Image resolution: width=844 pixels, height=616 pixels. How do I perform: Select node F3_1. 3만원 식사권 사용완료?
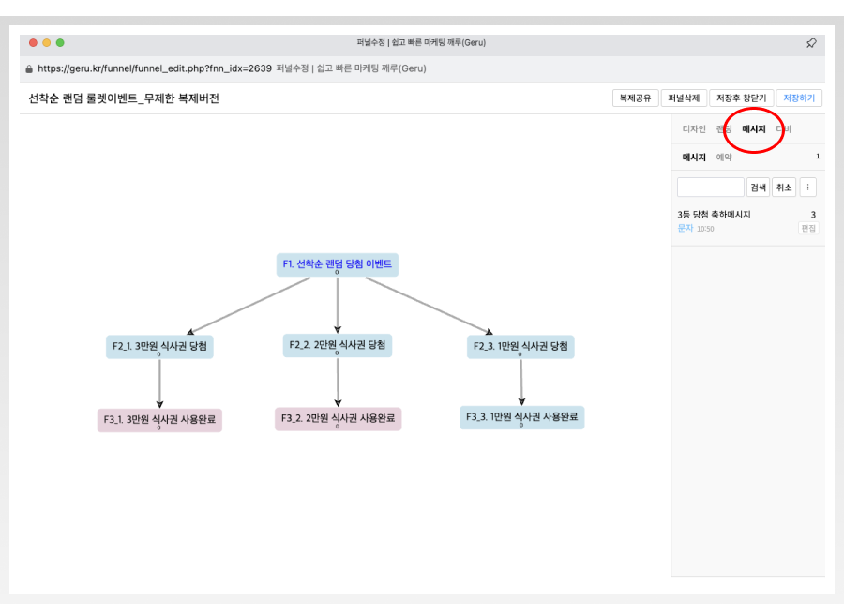click(x=159, y=419)
